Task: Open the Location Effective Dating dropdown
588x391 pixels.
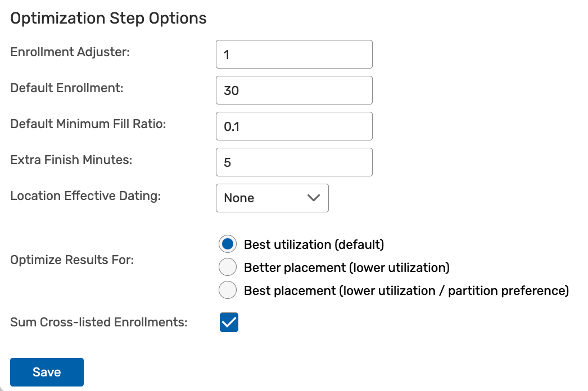Action: pyautogui.click(x=272, y=198)
